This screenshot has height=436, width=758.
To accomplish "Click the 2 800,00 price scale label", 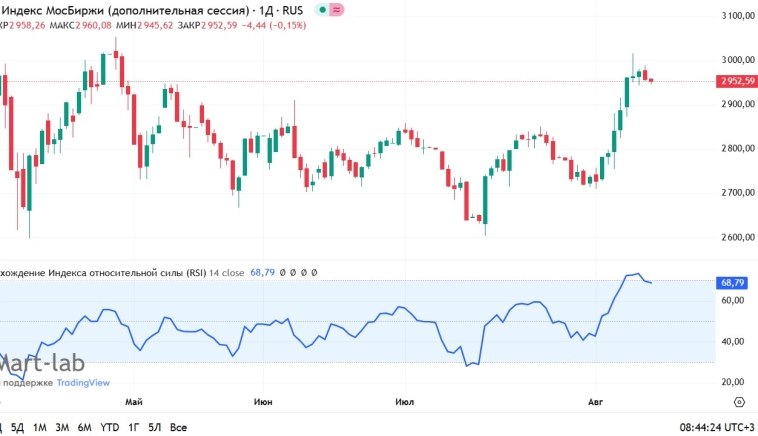I will pyautogui.click(x=738, y=148).
